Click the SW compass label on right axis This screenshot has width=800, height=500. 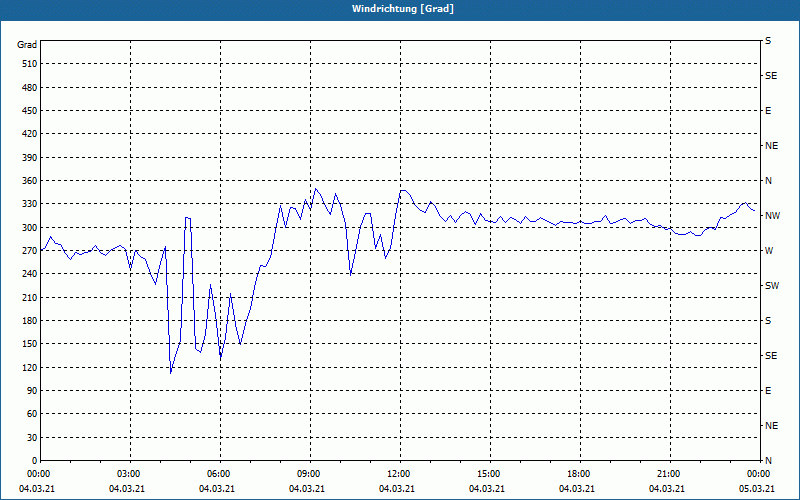[772, 286]
